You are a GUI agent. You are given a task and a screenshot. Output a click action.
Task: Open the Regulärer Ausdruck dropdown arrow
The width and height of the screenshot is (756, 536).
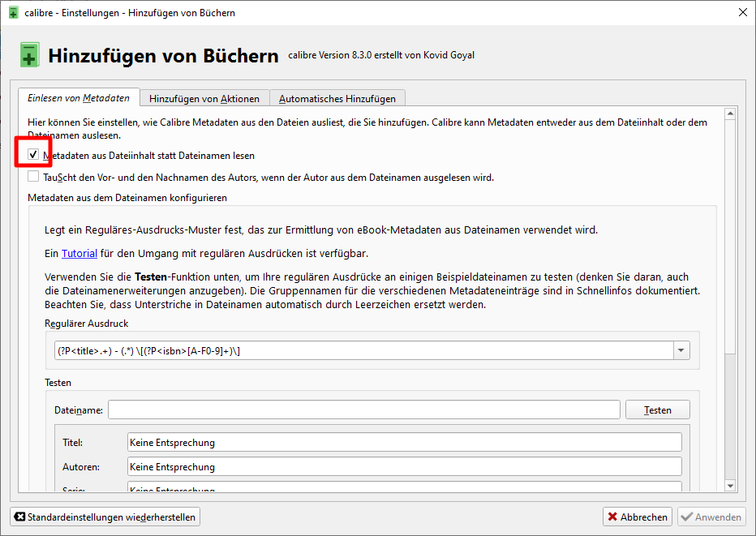(681, 350)
